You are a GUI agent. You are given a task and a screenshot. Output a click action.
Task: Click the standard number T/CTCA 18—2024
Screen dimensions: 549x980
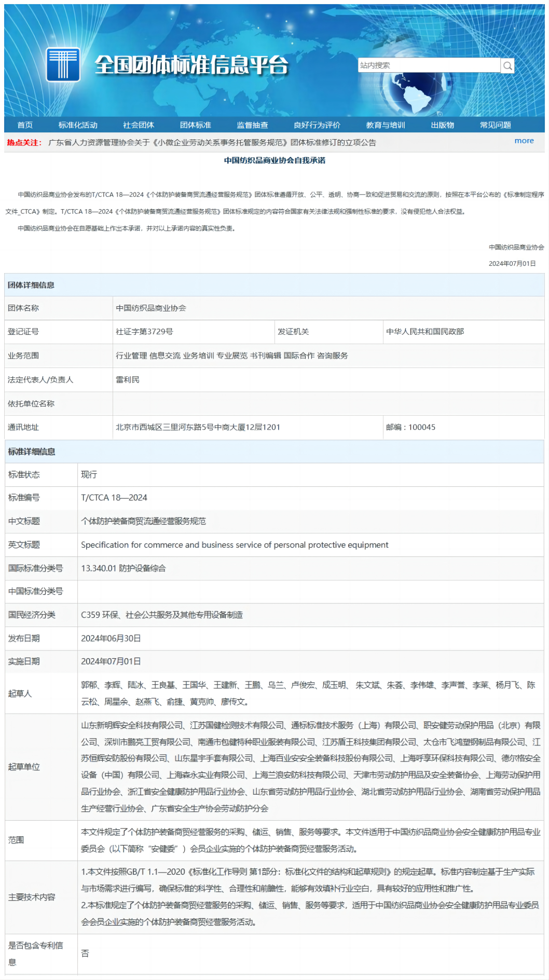[x=114, y=498]
